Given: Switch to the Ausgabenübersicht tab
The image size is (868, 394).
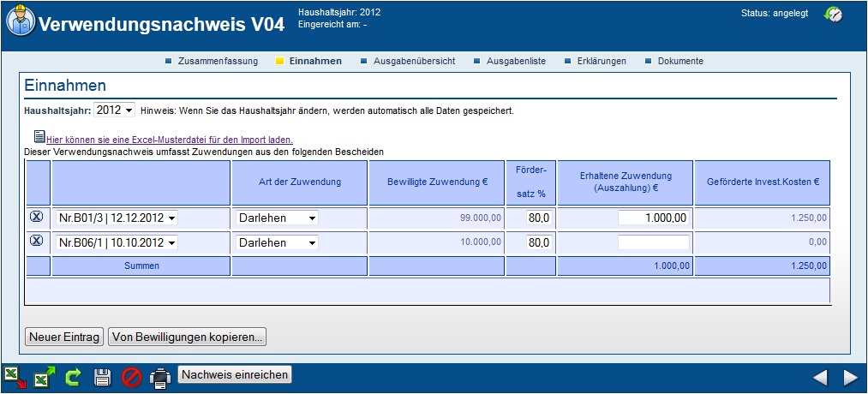Looking at the screenshot, I should point(414,62).
